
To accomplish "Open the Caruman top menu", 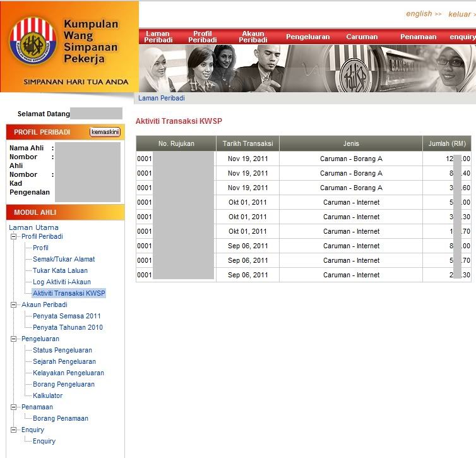I will coord(362,37).
